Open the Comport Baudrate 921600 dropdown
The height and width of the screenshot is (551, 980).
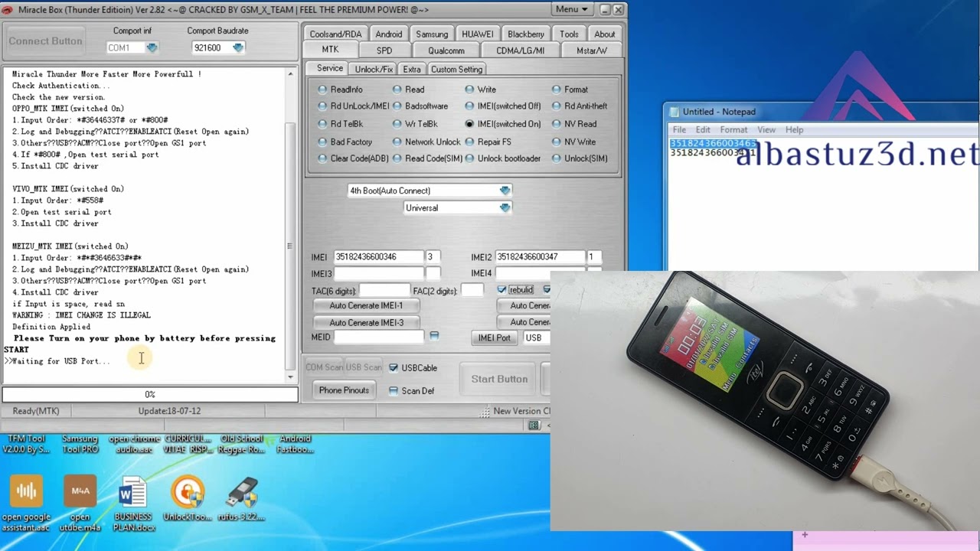tap(238, 47)
